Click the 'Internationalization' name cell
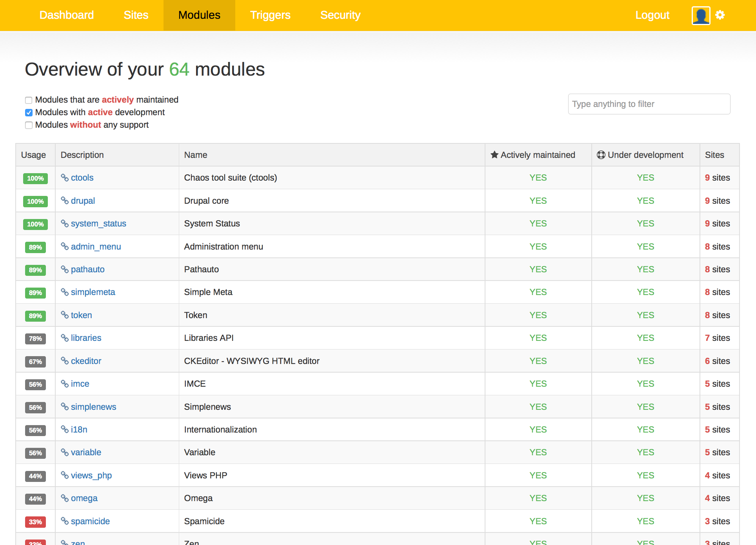756x545 pixels. (220, 429)
